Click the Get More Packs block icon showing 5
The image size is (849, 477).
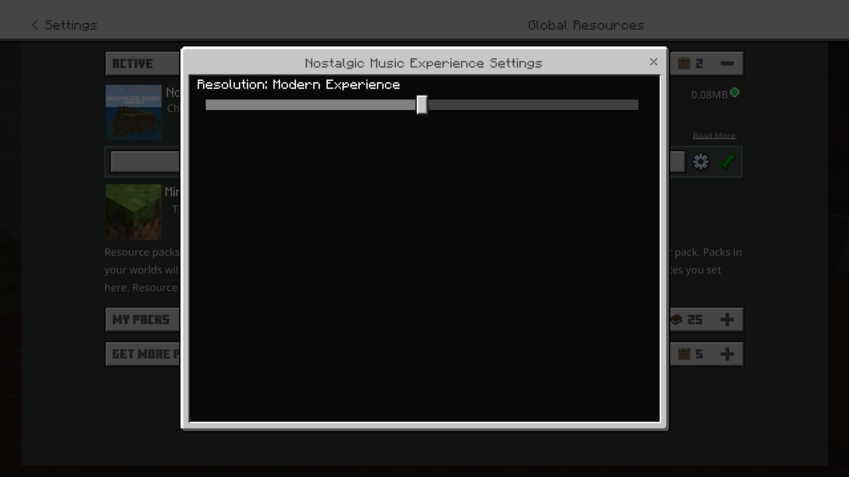[x=684, y=354]
